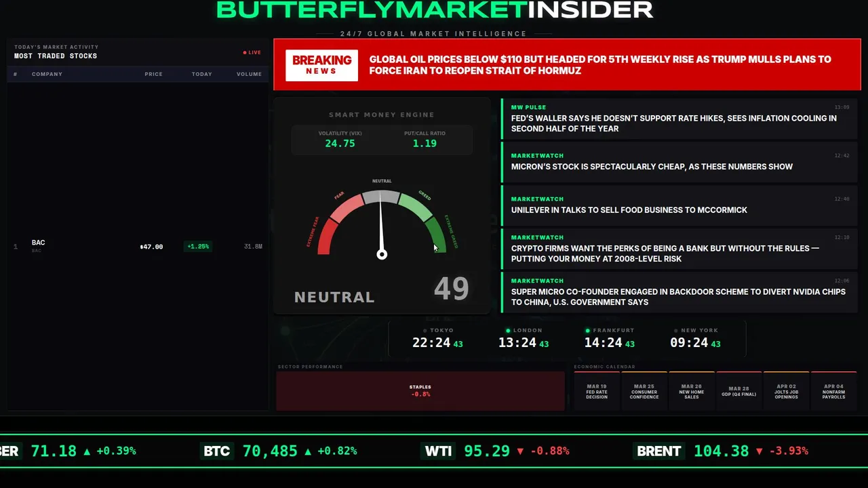Open the oil prices breaking headline
Viewport: 868px width, 488px height.
(x=600, y=65)
